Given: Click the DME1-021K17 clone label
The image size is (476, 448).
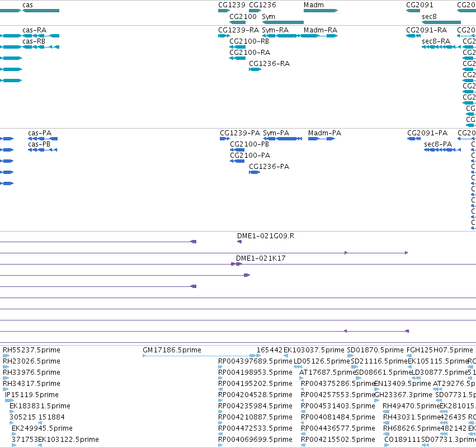Looking at the screenshot, I should click(x=261, y=258).
